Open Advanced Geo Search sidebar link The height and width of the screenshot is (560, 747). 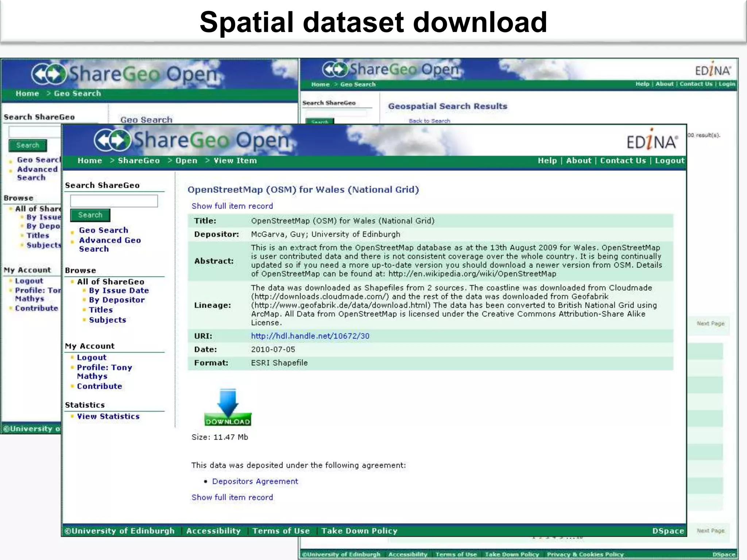tap(110, 245)
